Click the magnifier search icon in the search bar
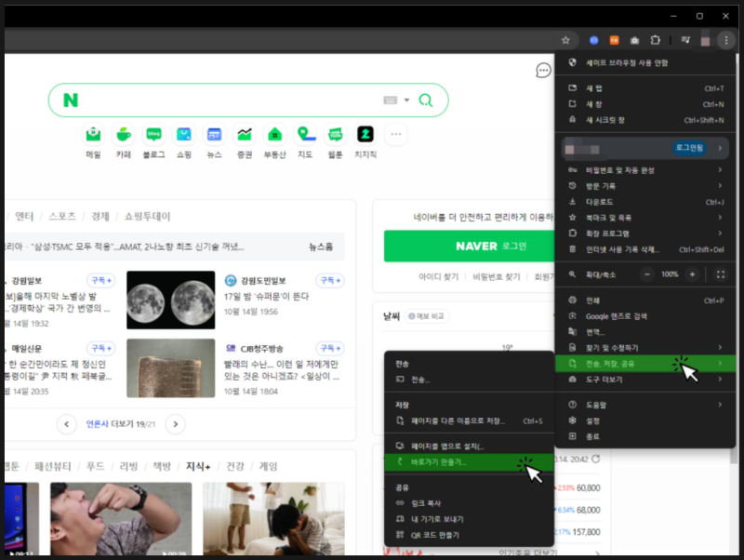This screenshot has height=560, width=744. pos(425,100)
